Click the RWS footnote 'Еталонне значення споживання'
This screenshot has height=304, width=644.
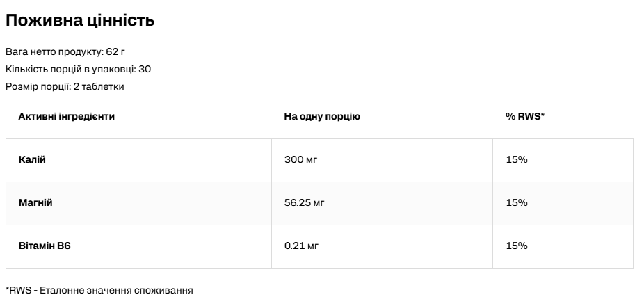116,289
